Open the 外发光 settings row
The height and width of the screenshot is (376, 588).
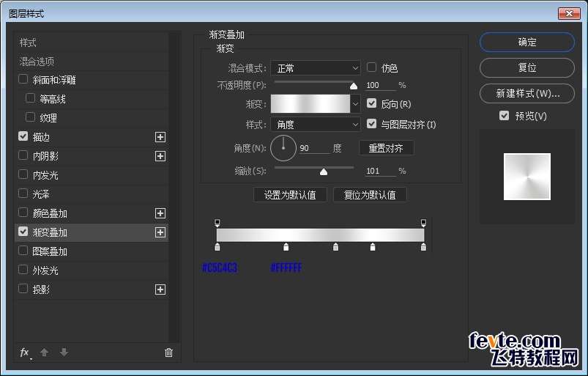[x=92, y=270]
